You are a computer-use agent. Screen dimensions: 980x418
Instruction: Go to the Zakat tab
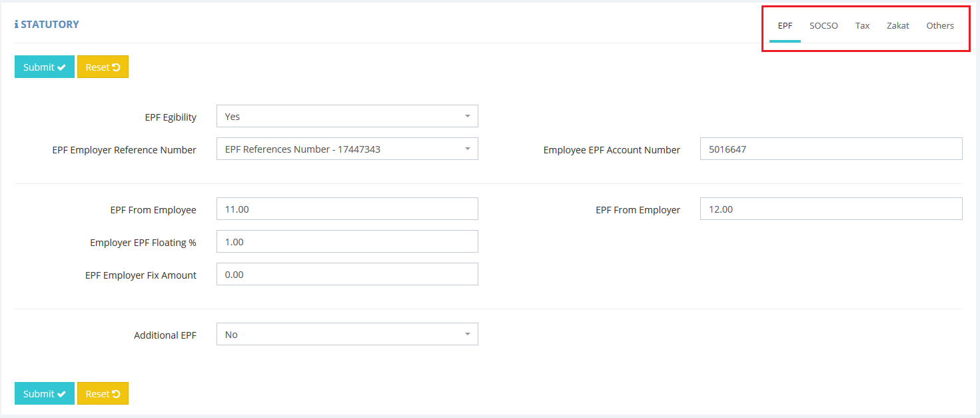897,26
